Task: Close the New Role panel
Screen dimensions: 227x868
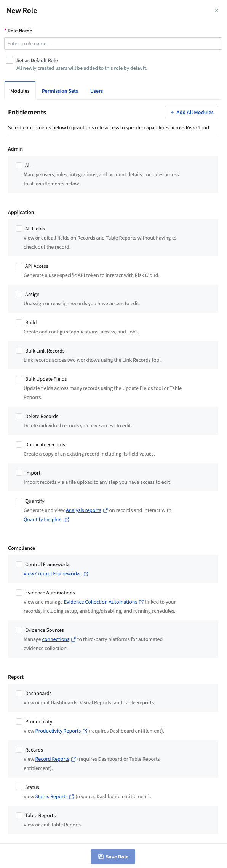Action: (217, 10)
